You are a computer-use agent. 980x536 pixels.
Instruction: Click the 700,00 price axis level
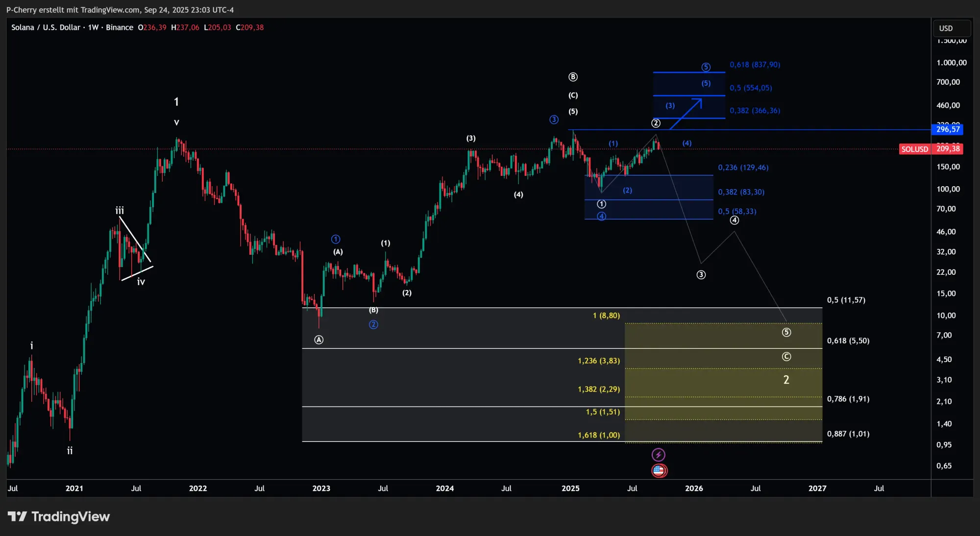tap(948, 82)
